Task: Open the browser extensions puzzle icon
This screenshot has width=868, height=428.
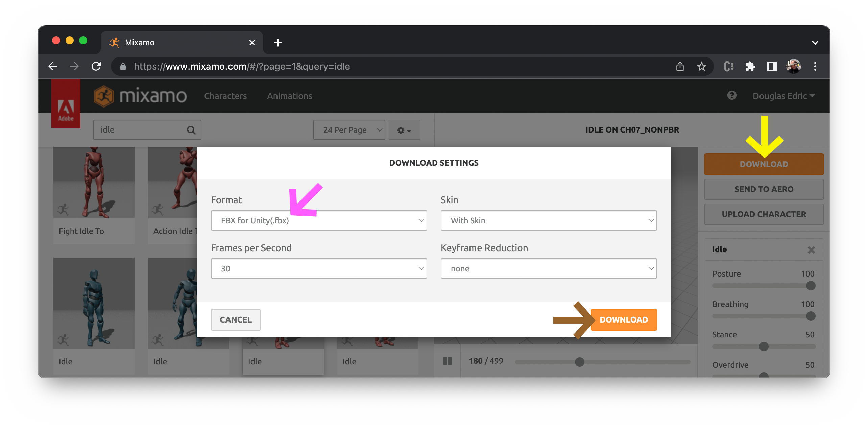Action: click(750, 66)
